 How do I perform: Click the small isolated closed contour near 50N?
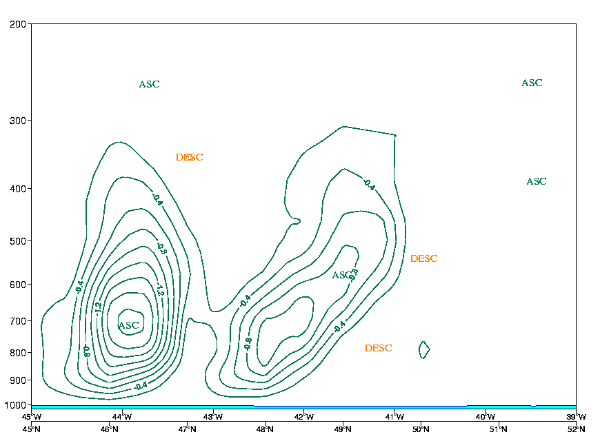(x=424, y=349)
